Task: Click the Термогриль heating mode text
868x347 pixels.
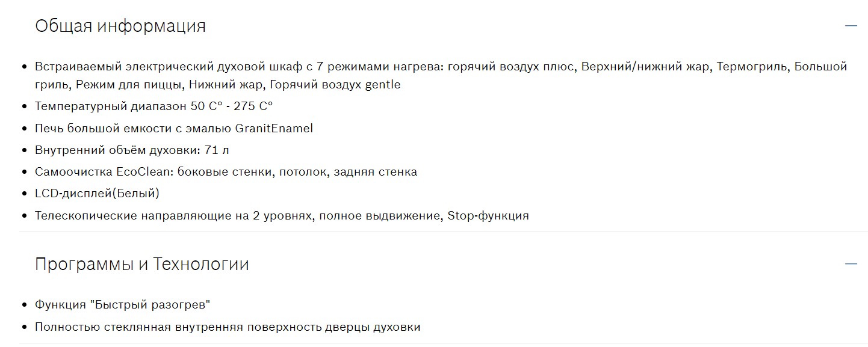Action: (752, 67)
